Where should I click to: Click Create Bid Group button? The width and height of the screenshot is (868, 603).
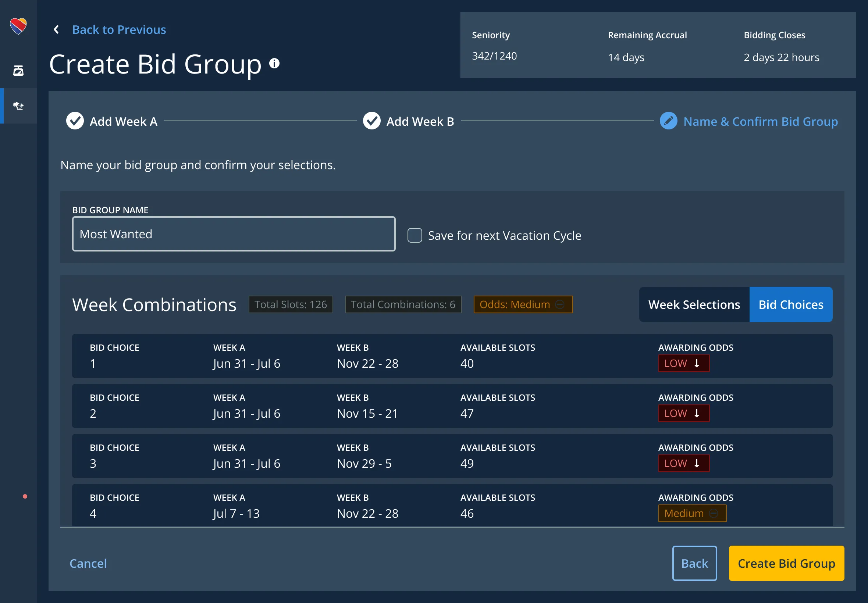click(x=786, y=563)
